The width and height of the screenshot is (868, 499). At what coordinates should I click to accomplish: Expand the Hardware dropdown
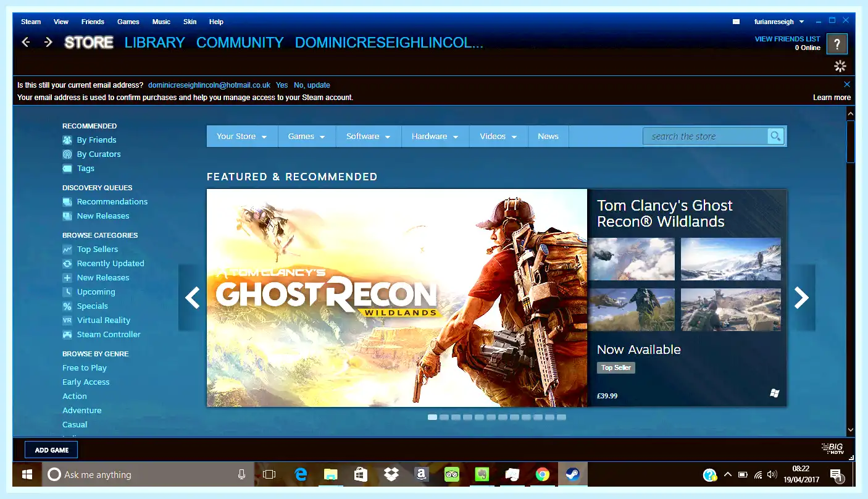tap(435, 136)
